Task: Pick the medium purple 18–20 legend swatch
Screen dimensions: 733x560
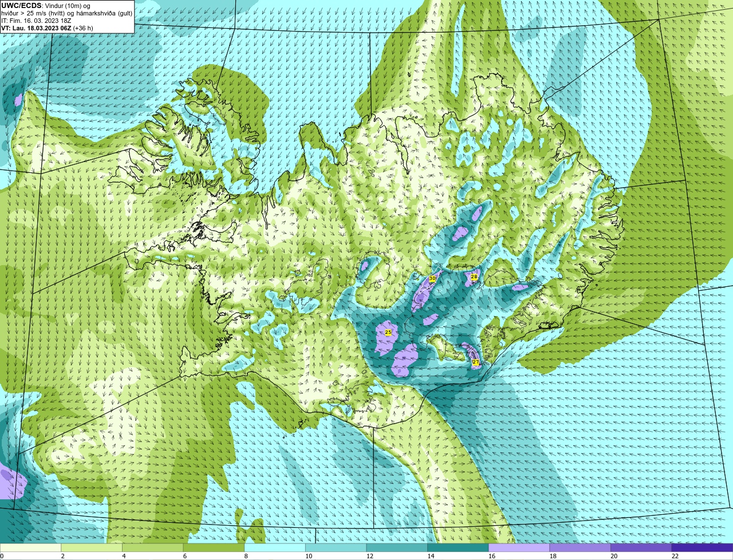Action: tap(580, 547)
